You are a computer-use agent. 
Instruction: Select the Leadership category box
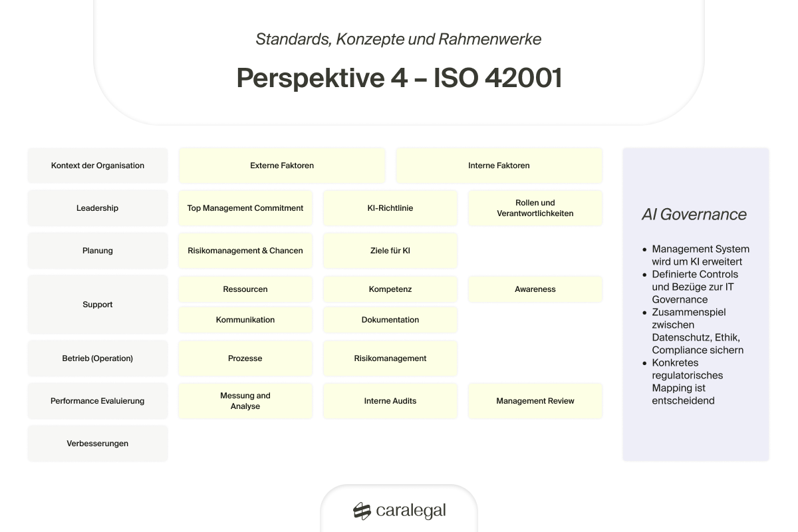click(98, 208)
